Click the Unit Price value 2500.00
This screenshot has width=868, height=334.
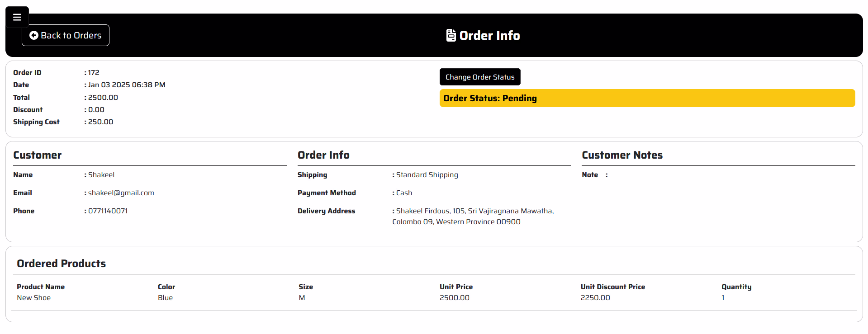pyautogui.click(x=454, y=298)
